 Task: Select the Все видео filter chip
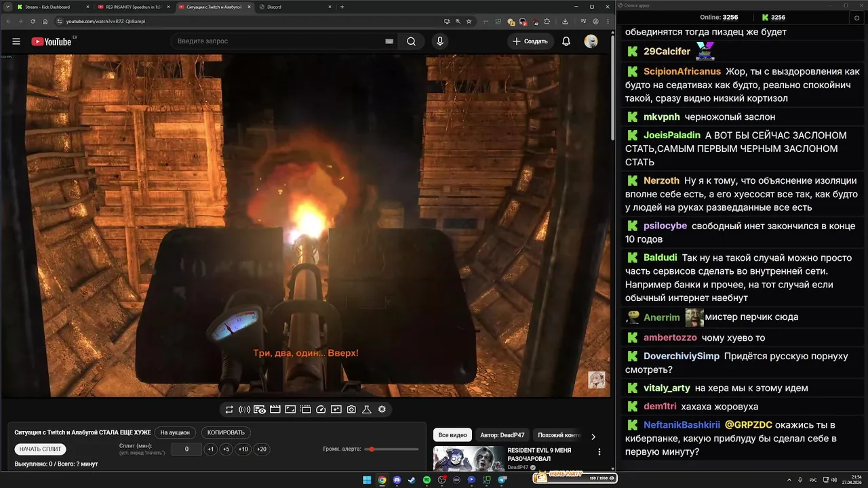point(452,435)
